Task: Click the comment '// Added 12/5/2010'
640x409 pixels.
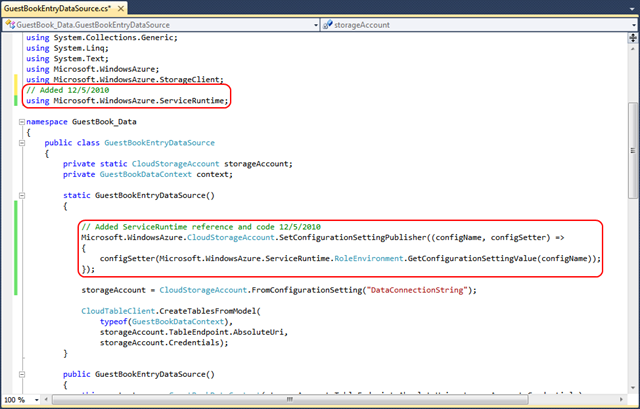Action: click(x=68, y=90)
